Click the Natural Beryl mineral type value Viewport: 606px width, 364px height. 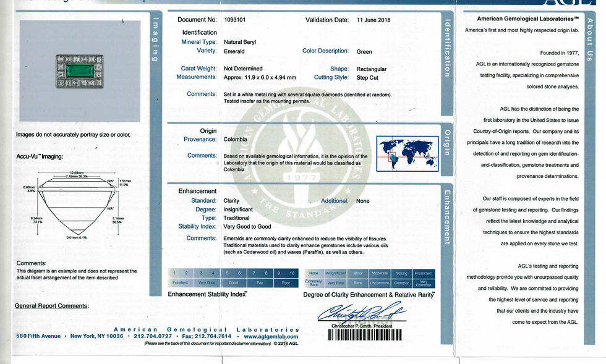pos(240,42)
